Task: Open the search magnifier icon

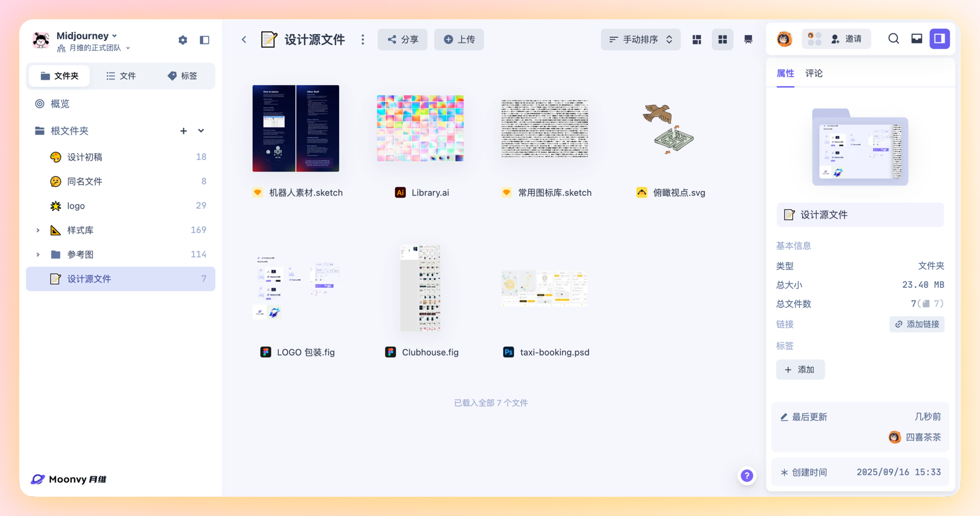Action: click(893, 39)
